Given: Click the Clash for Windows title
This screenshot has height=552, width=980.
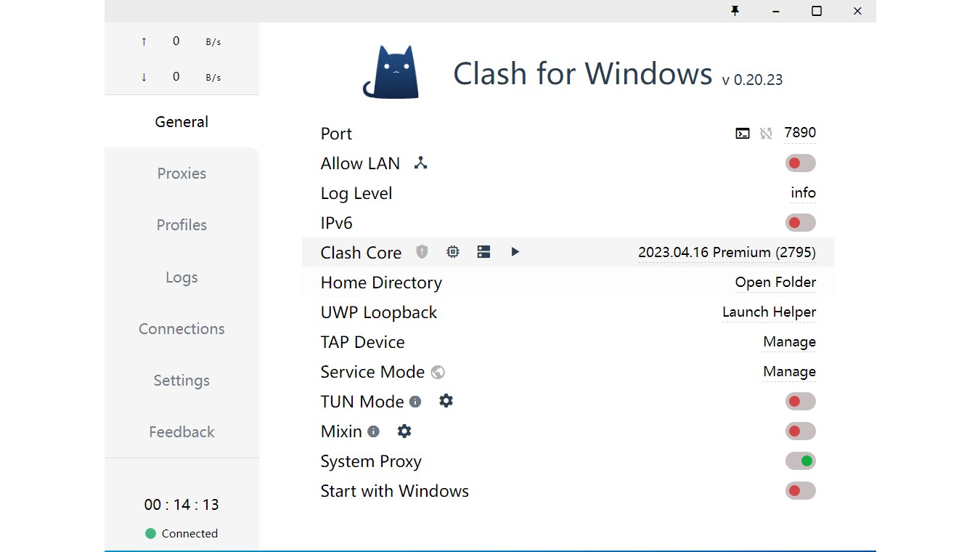Looking at the screenshot, I should click(582, 73).
